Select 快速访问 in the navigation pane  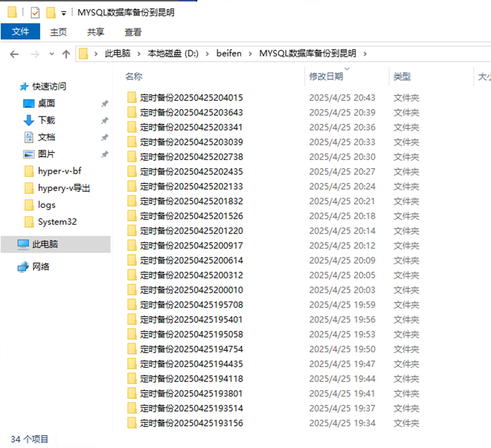pos(49,86)
